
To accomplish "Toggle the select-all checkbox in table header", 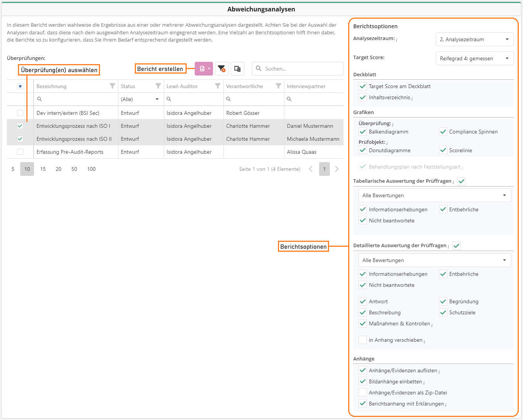I will pos(20,86).
